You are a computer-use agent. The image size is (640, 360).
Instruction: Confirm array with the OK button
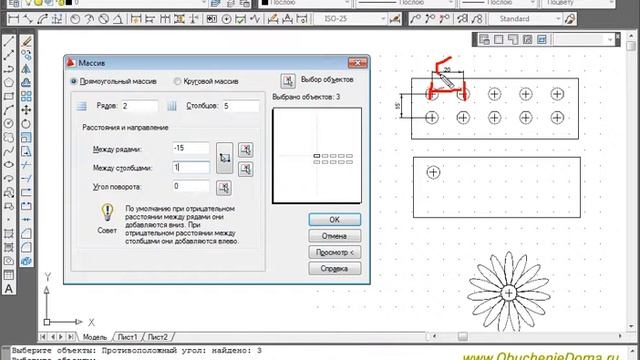point(335,220)
